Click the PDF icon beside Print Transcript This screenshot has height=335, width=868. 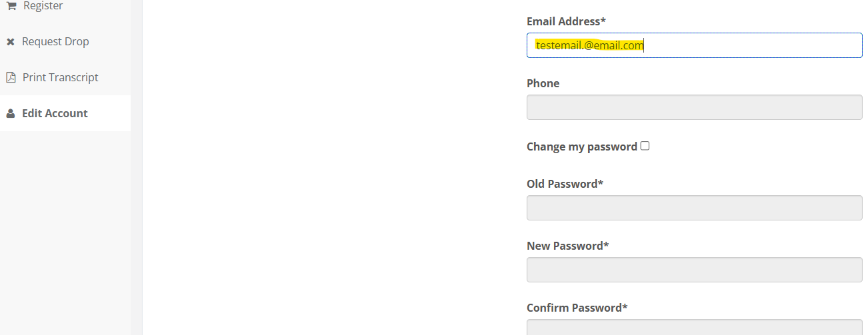(11, 77)
